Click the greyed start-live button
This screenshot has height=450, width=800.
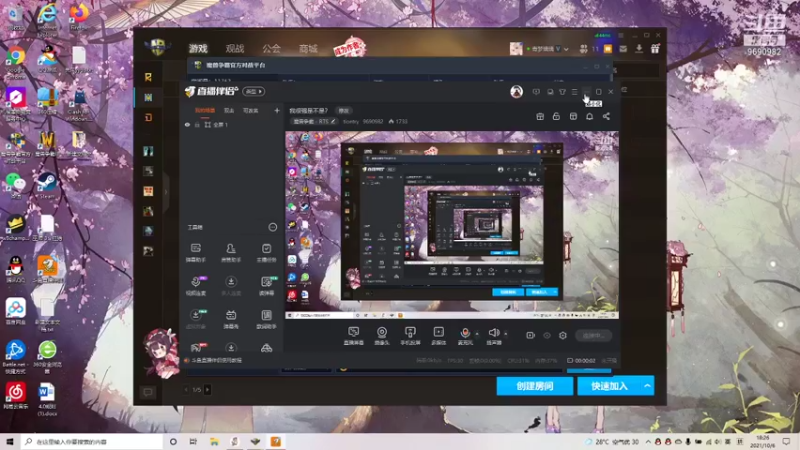[593, 335]
